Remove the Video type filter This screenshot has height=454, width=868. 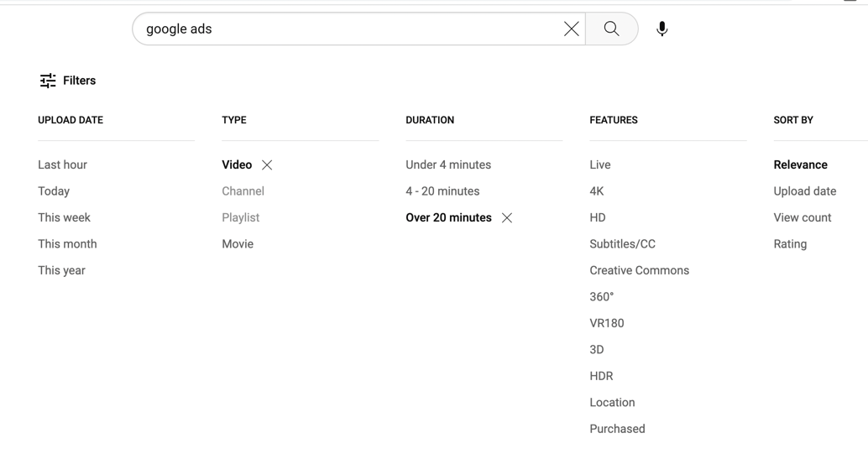(x=267, y=165)
